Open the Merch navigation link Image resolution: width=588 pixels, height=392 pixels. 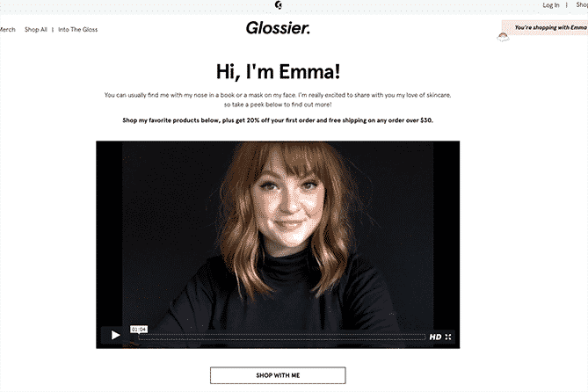point(8,30)
